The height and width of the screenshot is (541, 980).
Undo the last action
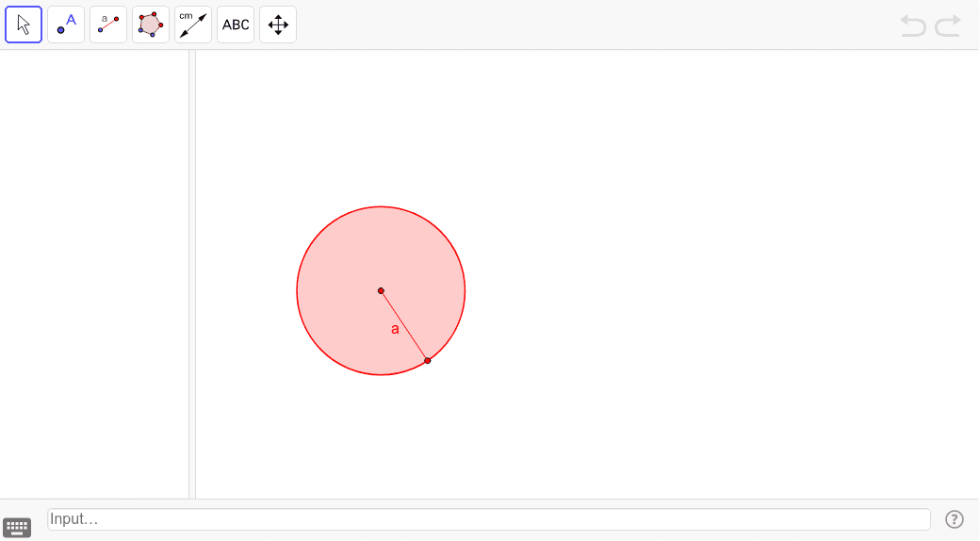point(913,25)
